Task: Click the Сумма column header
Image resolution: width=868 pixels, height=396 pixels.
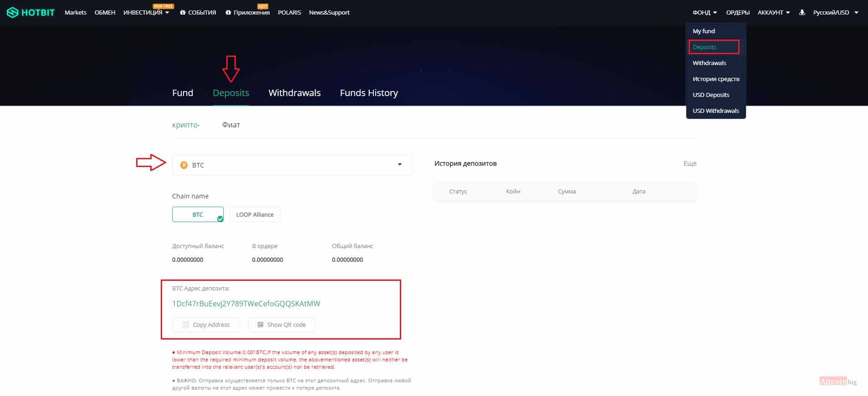Action: (567, 191)
